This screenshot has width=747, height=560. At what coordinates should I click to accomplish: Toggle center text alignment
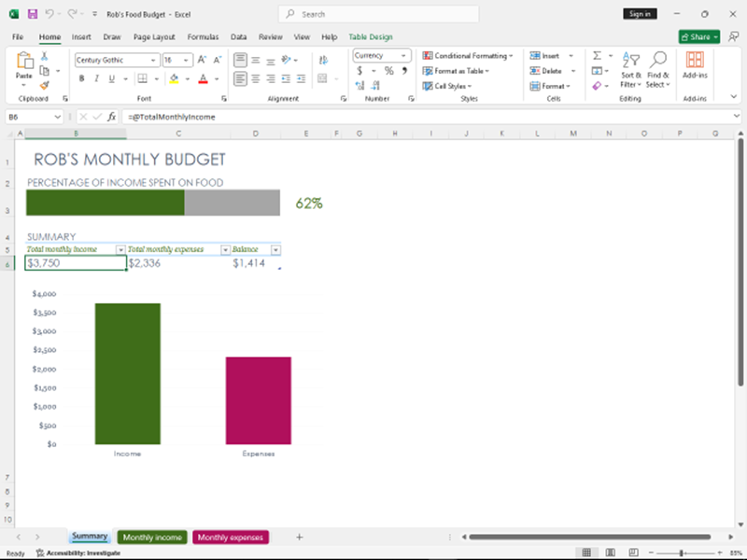pos(255,78)
